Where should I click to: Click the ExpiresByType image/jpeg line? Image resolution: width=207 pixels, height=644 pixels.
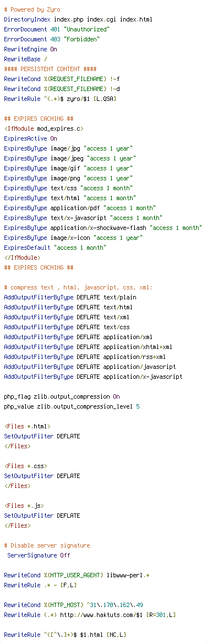[x=70, y=158]
